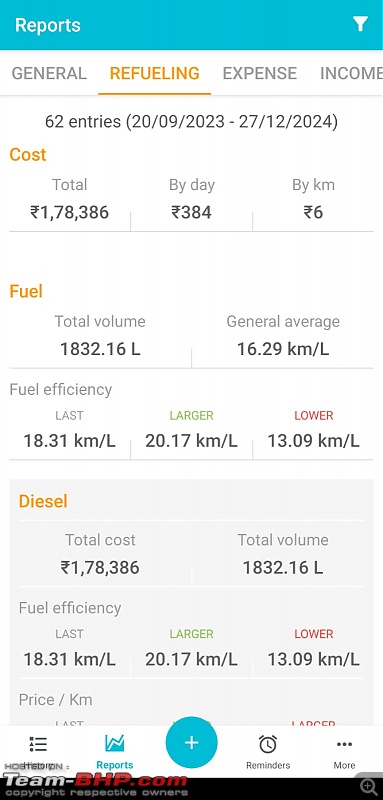The width and height of the screenshot is (383, 800).
Task: Tap the round plus add button
Action: (x=191, y=742)
